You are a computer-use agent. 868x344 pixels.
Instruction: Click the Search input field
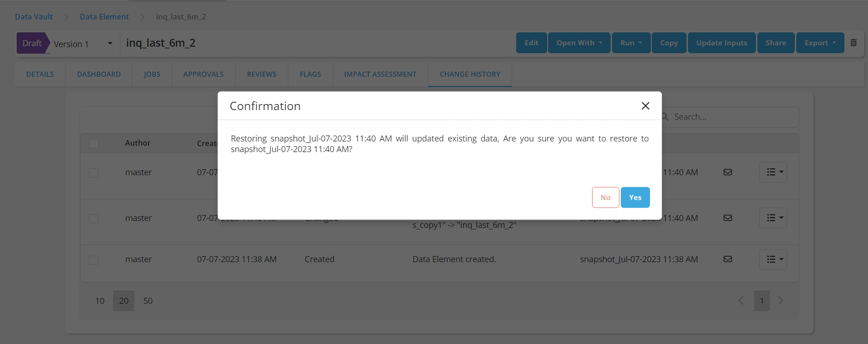point(731,117)
